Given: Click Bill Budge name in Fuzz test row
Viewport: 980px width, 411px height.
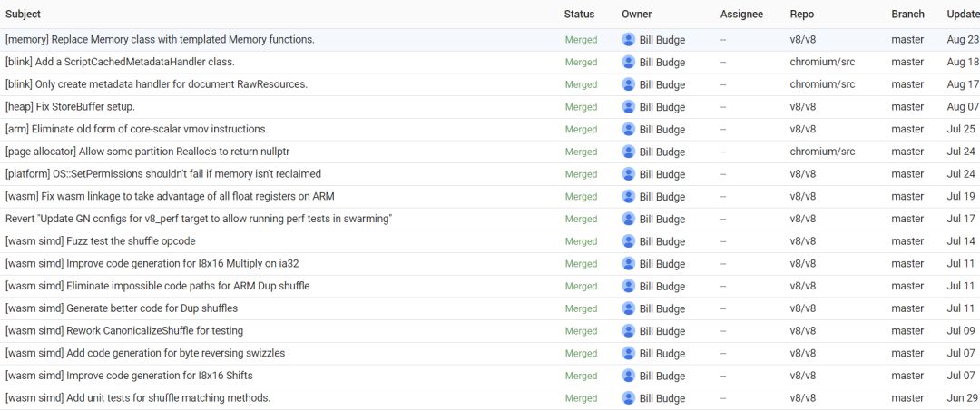Looking at the screenshot, I should [x=662, y=241].
